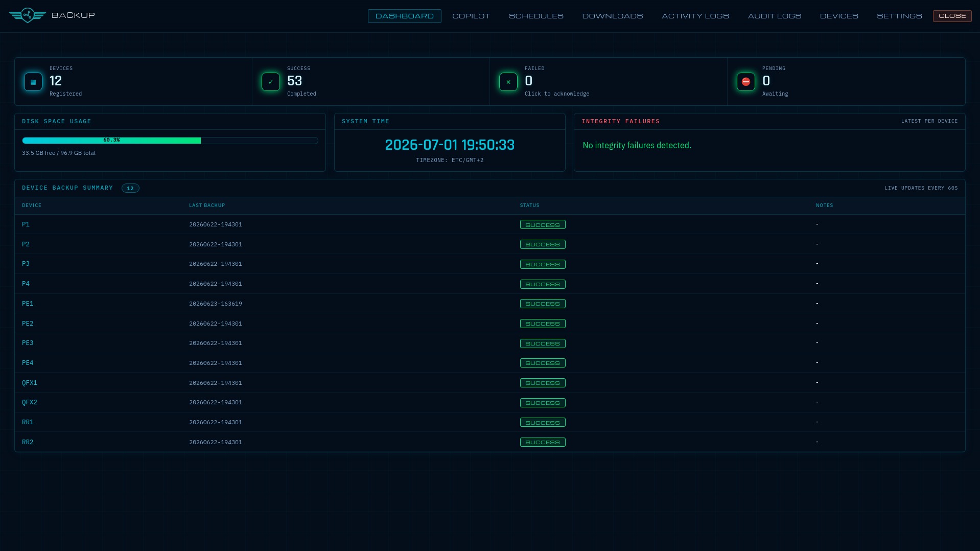Click the device count badge 12

(130, 188)
